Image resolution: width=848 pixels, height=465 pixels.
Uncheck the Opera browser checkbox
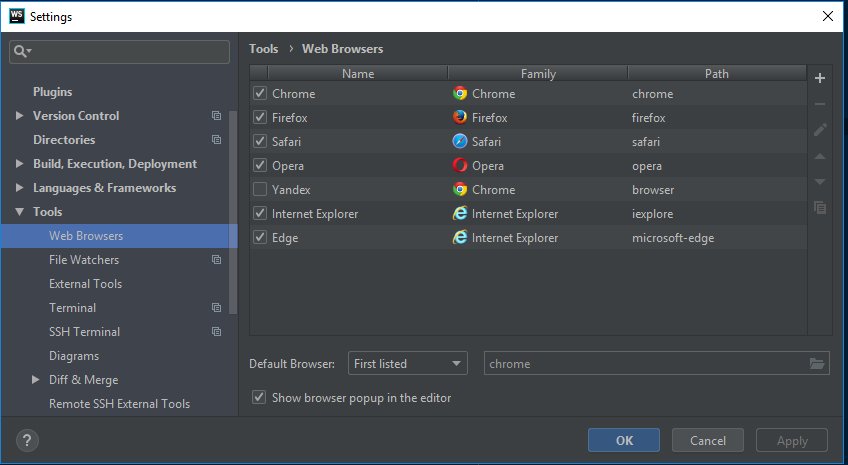click(260, 165)
